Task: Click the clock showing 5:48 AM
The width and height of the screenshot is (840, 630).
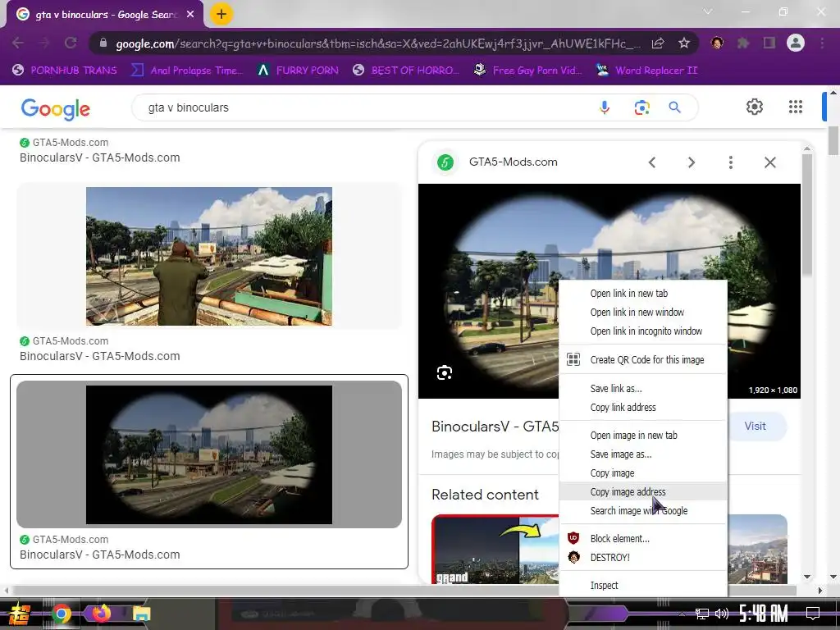Action: coord(764,614)
